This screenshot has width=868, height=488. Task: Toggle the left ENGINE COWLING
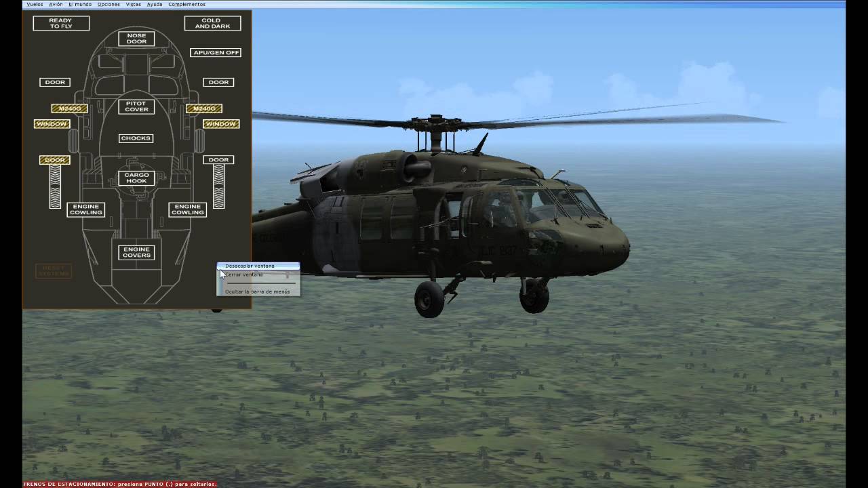point(86,209)
